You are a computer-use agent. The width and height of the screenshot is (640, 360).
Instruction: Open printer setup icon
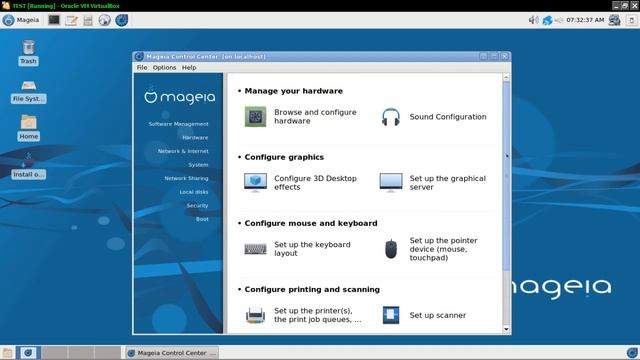point(255,315)
